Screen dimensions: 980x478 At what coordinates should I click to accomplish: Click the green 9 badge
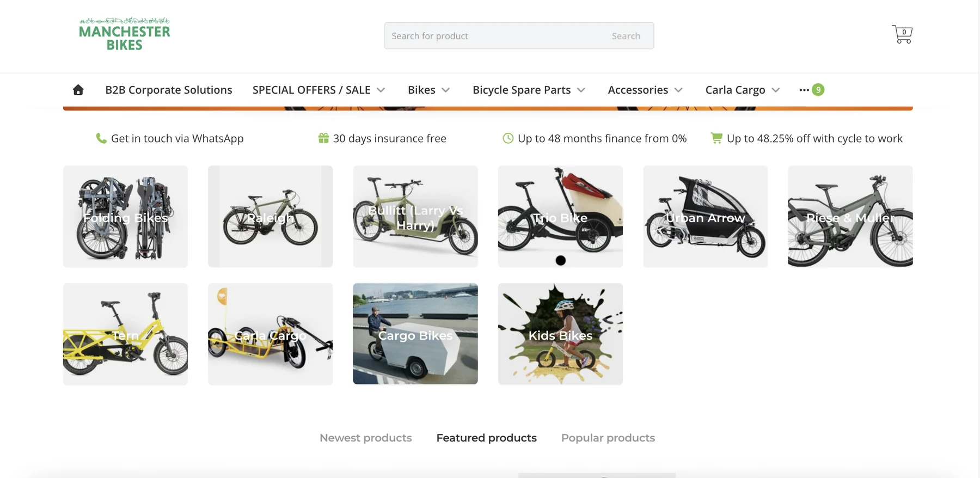pyautogui.click(x=818, y=90)
